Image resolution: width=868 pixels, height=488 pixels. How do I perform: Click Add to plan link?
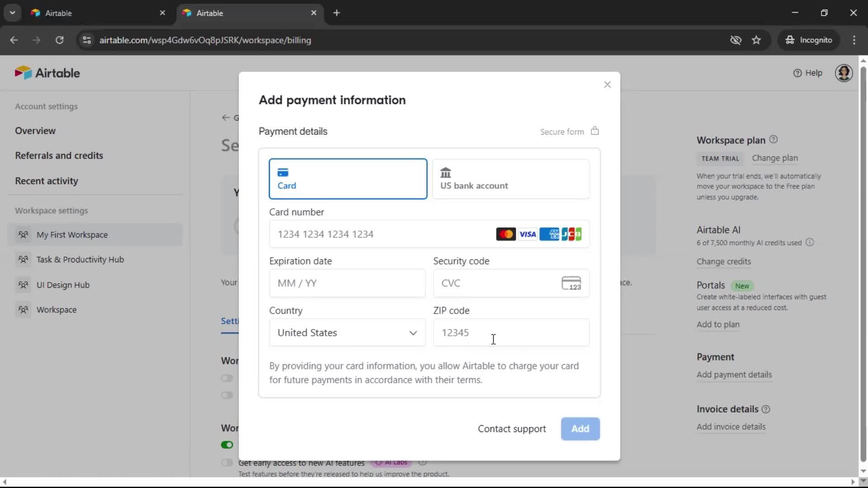click(x=718, y=324)
